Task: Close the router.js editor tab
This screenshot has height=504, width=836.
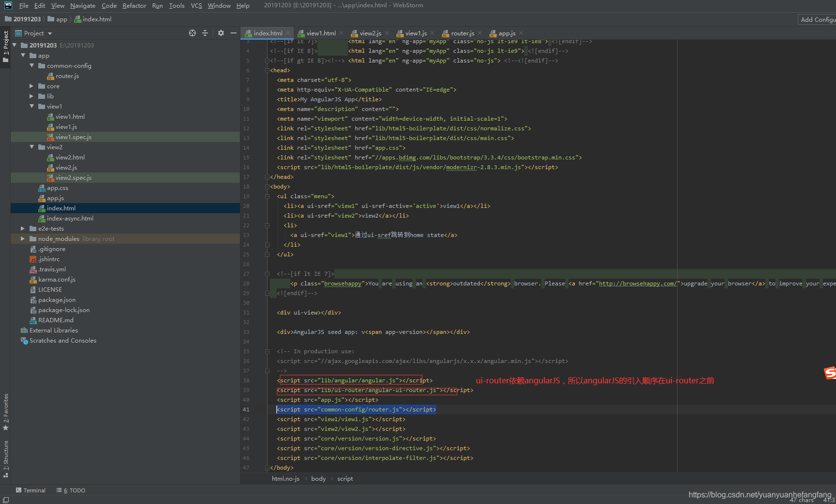Action: 480,33
